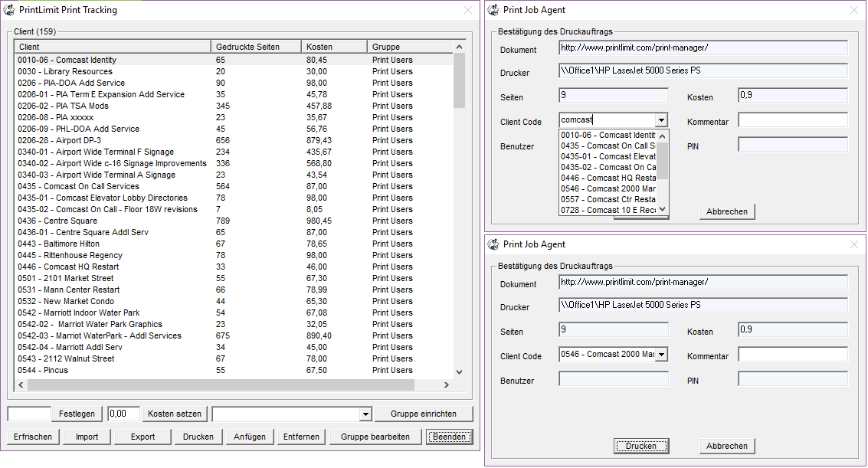
Task: Select row '0010-06 - Comcast Identity'
Action: tap(234, 60)
